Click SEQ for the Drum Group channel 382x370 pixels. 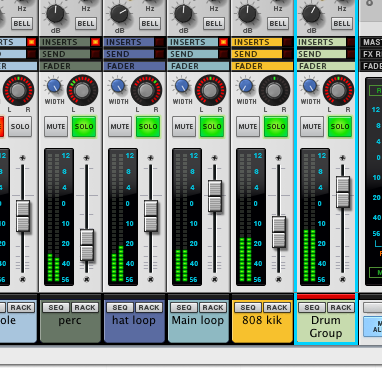tap(312, 307)
